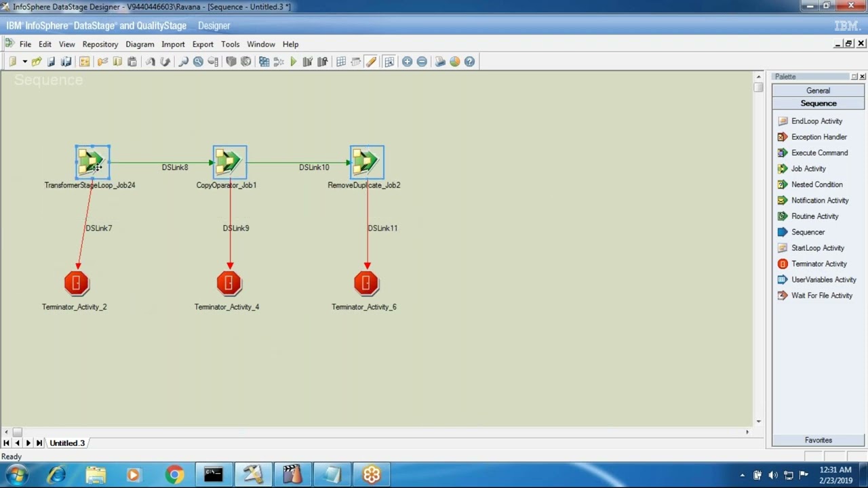Open the Export menu
868x488 pixels.
(x=203, y=44)
